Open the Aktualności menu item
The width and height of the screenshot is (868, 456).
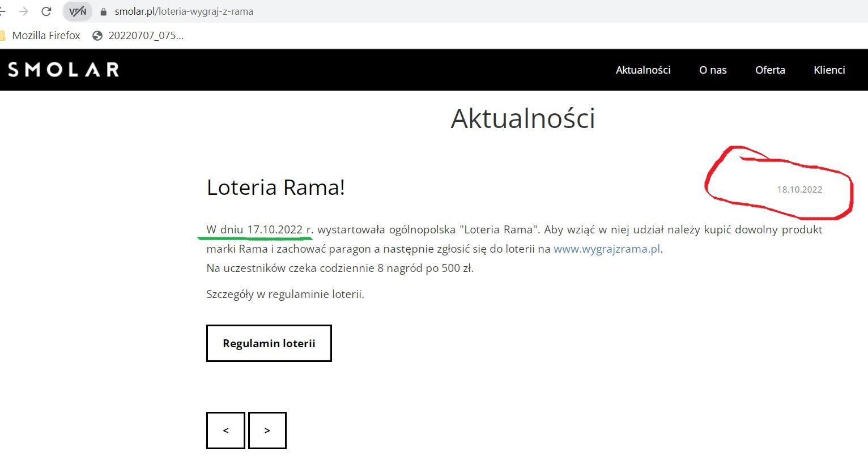click(x=643, y=70)
